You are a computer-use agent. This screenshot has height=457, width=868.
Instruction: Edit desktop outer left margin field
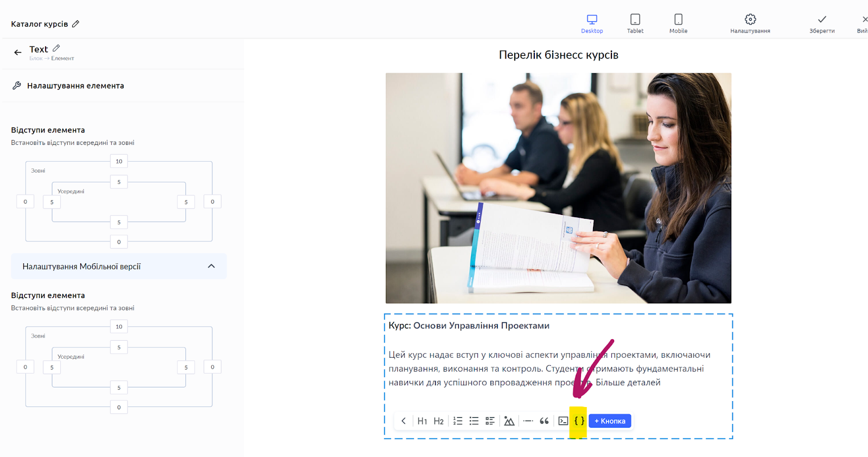[x=25, y=201]
